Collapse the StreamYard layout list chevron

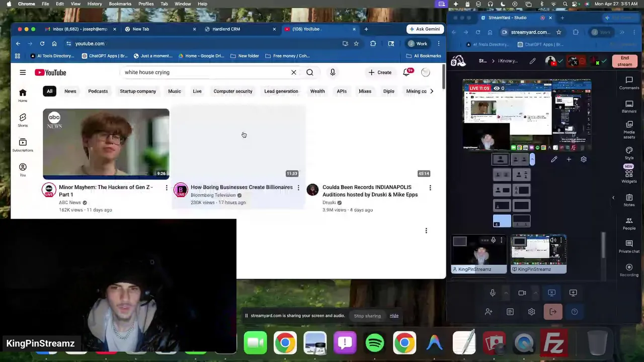point(532,159)
